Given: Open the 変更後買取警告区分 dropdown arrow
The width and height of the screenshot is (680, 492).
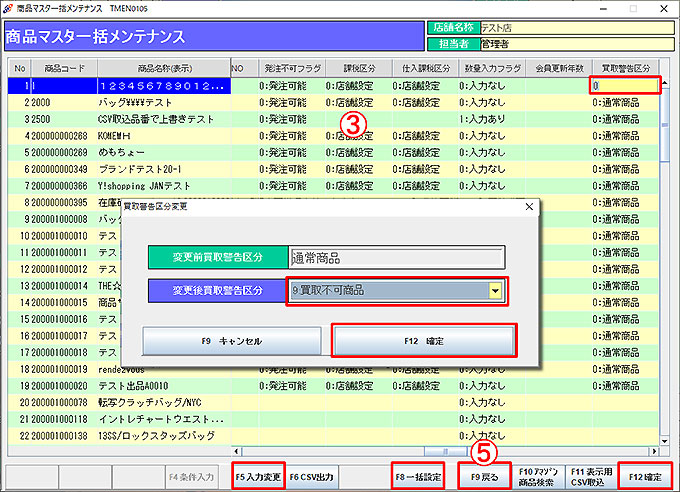Looking at the screenshot, I should tap(494, 291).
